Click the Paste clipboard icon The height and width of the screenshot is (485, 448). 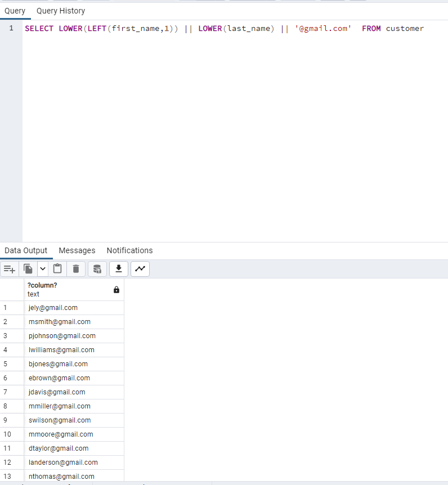coord(57,269)
